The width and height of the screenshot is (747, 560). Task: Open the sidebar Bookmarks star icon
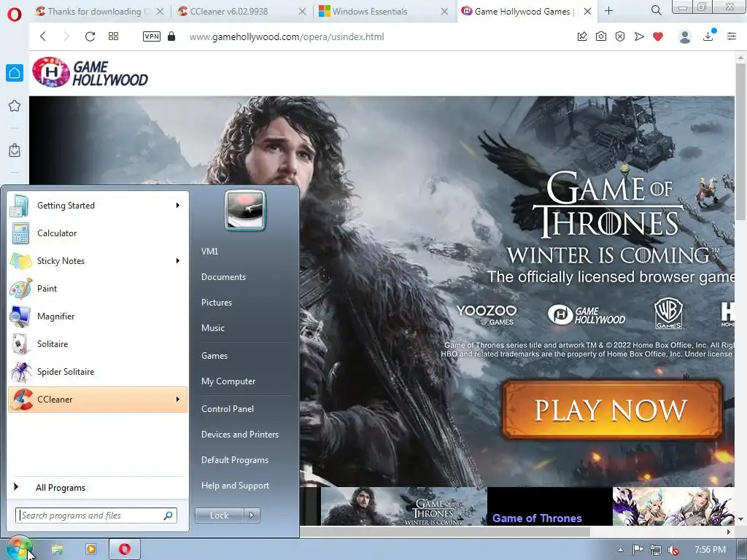coord(15,106)
